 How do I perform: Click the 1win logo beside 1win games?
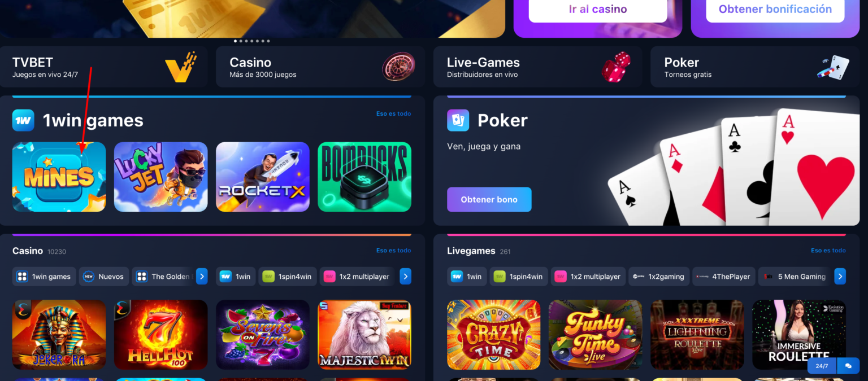[x=23, y=120]
